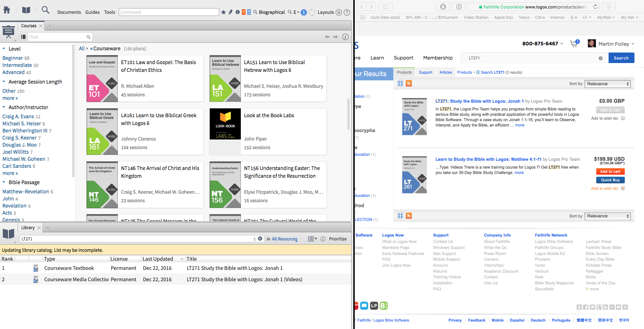The image size is (644, 329).
Task: Filter courses by Beginner level
Action: [13, 58]
